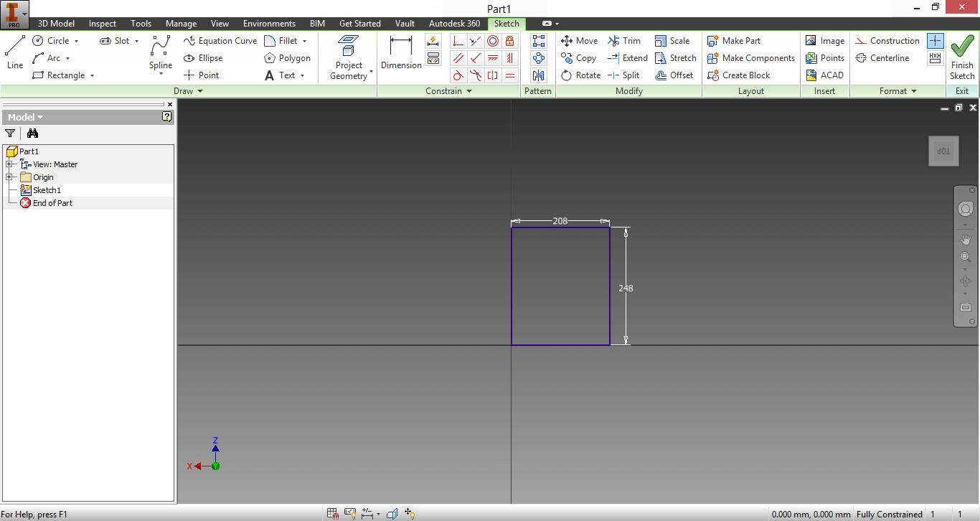This screenshot has width=980, height=521.
Task: Select the Mirror pattern icon
Action: pos(539,75)
